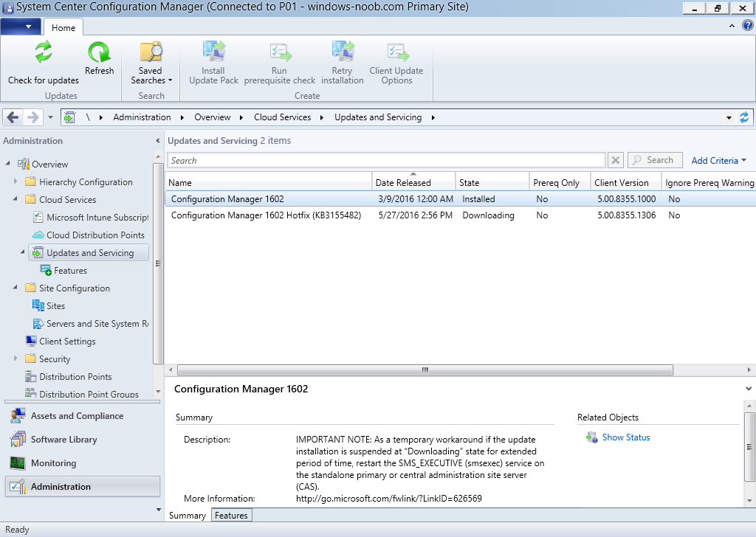Collapse the navigation pane arrow

point(158,141)
